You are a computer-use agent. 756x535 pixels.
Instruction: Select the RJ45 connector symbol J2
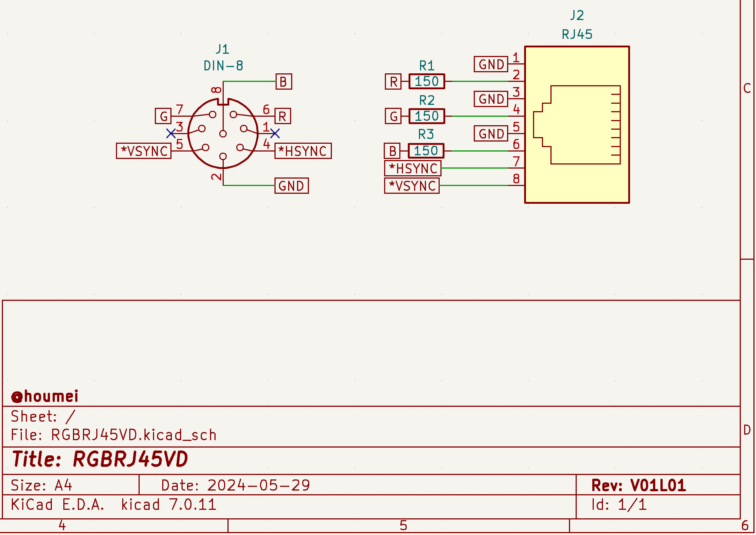pyautogui.click(x=576, y=124)
